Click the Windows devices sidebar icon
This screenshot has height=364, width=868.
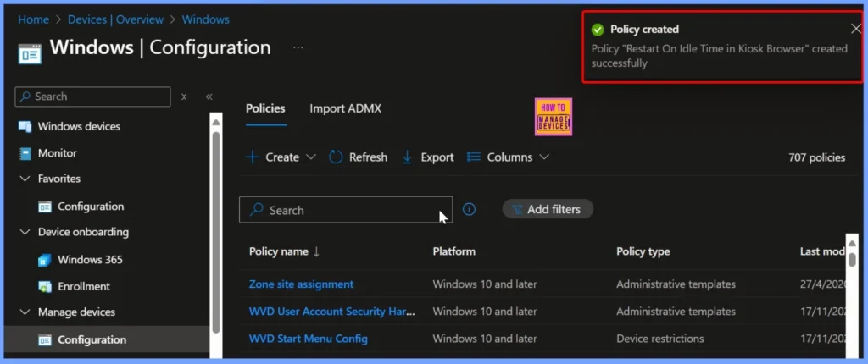pos(25,127)
